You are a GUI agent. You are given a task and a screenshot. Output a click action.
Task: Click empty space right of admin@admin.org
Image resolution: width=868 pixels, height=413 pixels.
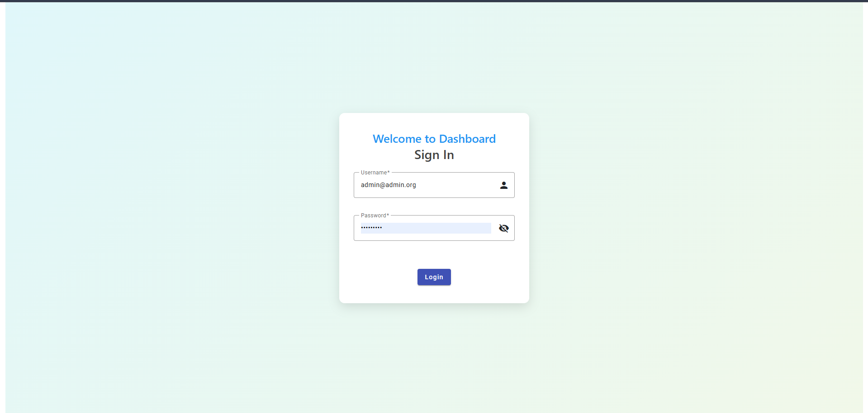[x=457, y=185]
